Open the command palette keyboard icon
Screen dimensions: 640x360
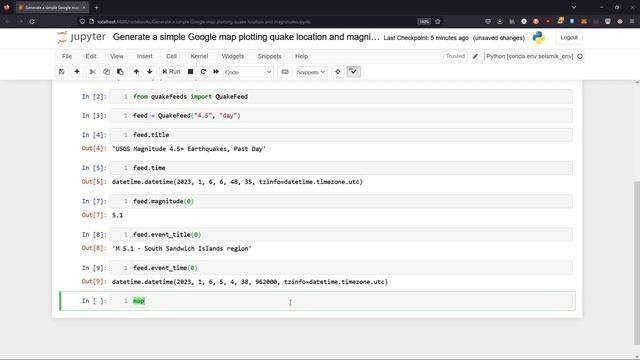tap(285, 72)
